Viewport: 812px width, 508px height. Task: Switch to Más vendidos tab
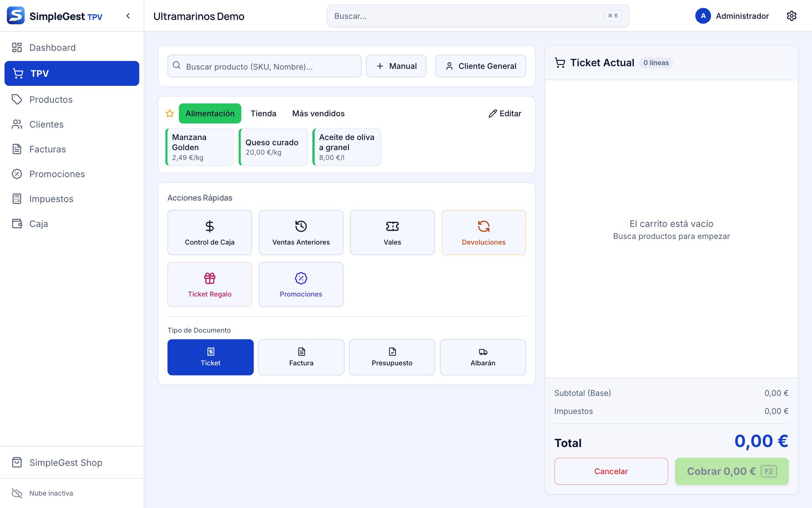pos(318,113)
